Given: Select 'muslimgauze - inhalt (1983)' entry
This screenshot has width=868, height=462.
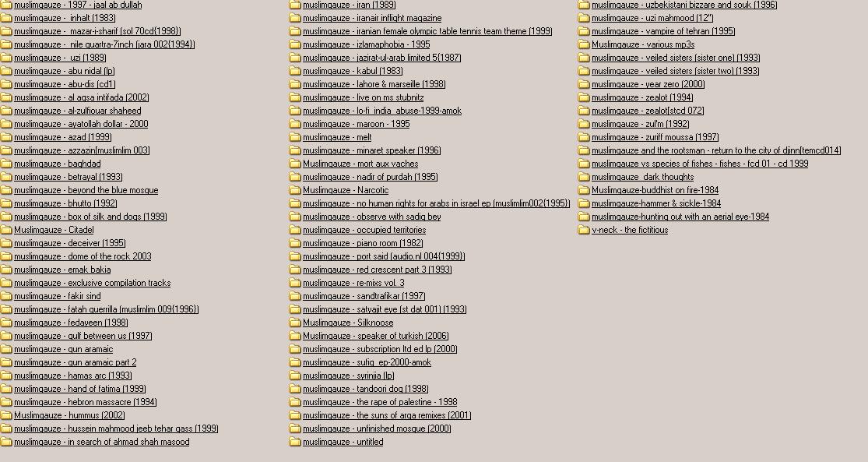Looking at the screenshot, I should [x=65, y=18].
